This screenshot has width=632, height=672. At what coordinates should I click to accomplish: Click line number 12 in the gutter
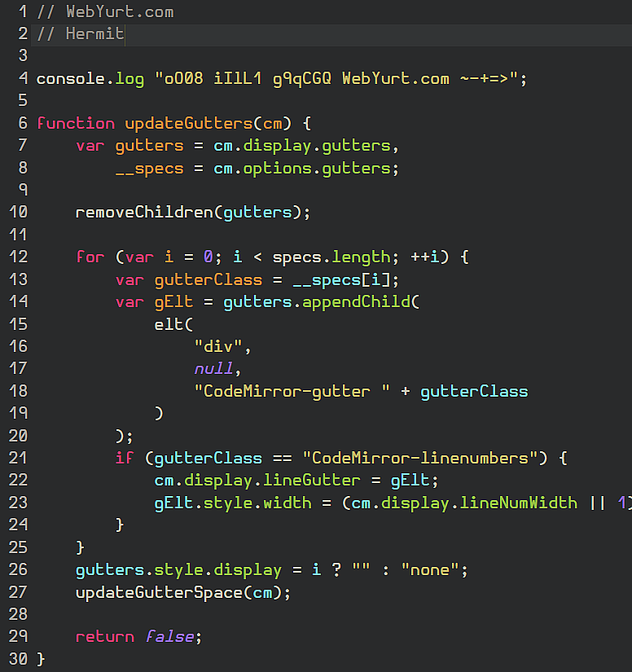(19, 257)
